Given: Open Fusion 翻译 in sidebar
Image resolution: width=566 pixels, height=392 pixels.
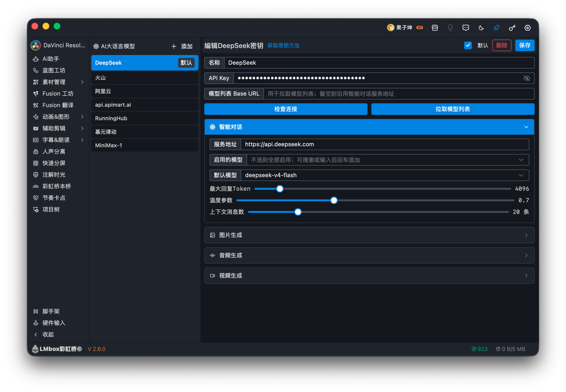Looking at the screenshot, I should [x=59, y=105].
